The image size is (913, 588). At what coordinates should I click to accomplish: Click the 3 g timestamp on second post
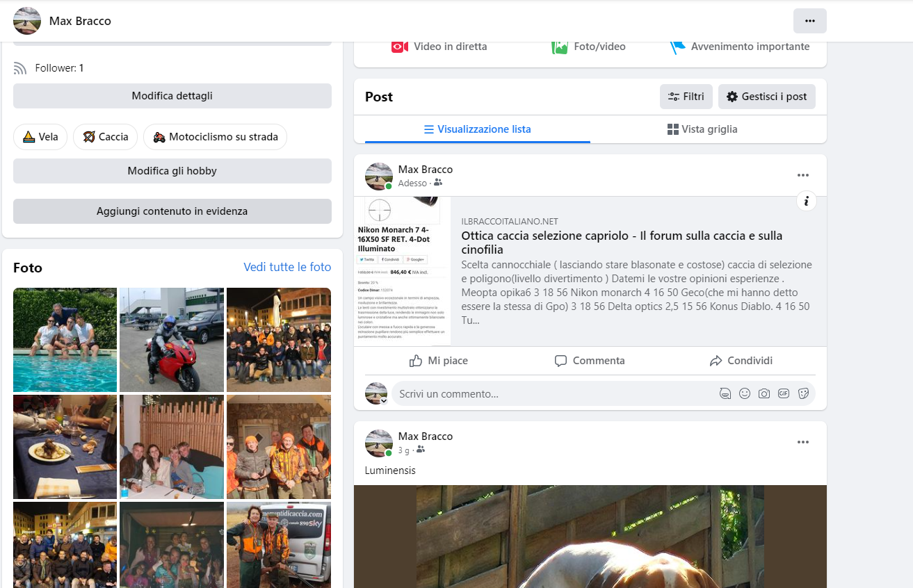[404, 450]
